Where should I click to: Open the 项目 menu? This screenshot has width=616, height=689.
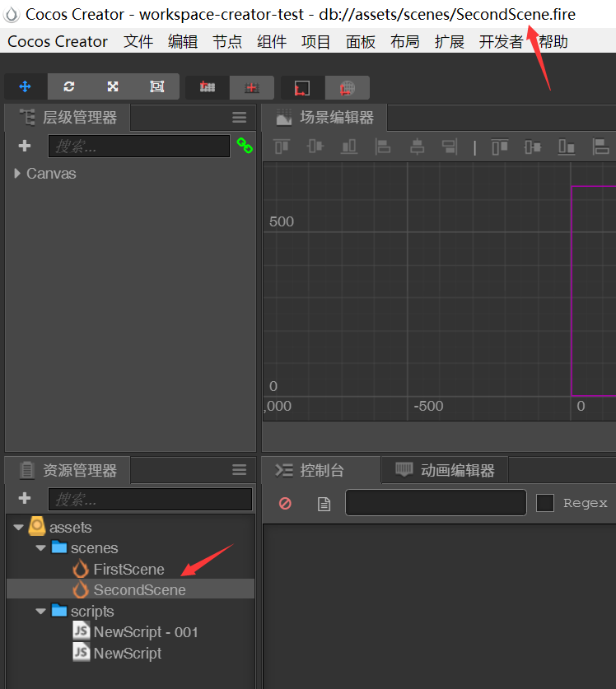click(x=316, y=42)
